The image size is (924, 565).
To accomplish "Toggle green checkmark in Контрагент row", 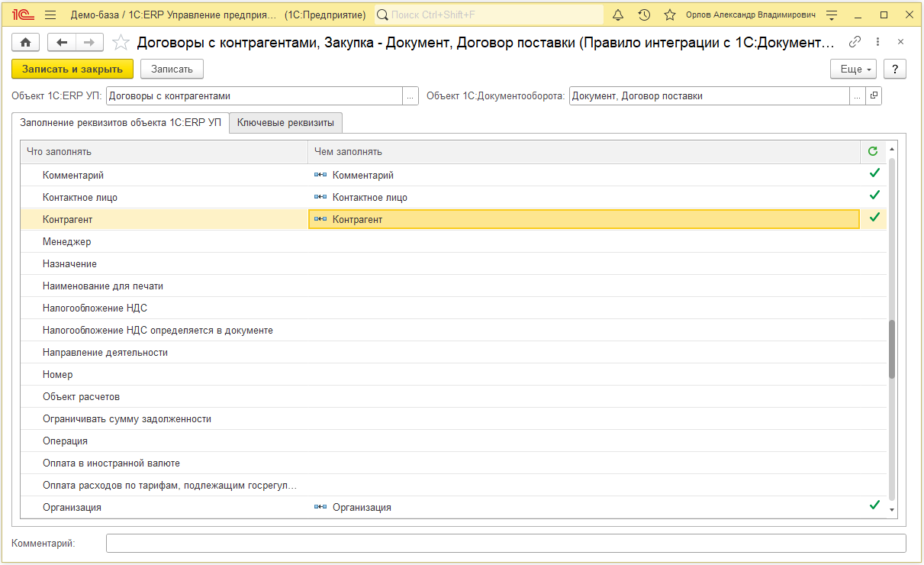I will (874, 218).
